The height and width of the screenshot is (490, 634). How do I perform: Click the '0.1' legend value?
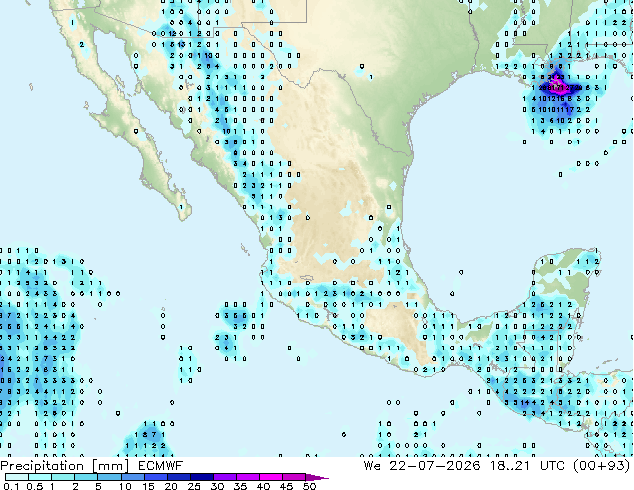point(11,486)
